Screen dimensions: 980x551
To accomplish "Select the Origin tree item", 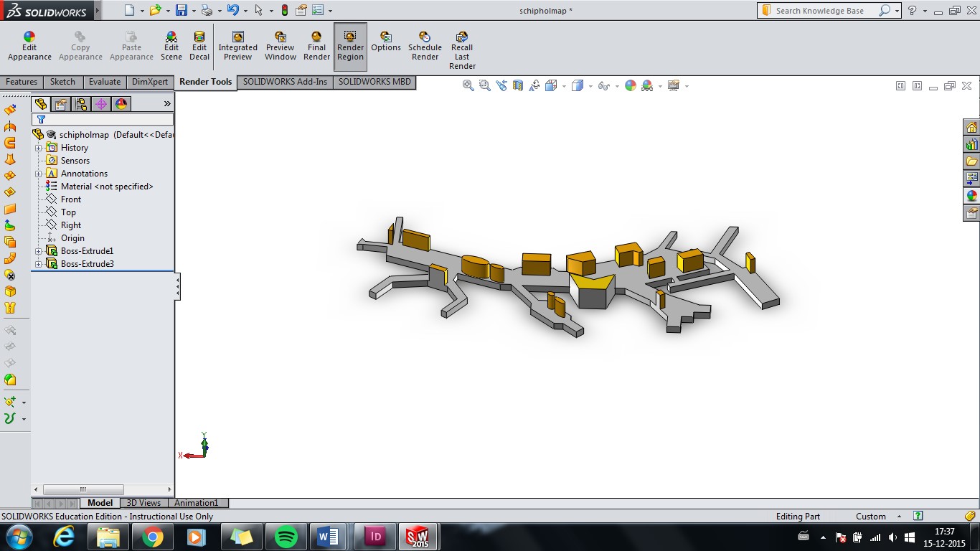I will click(72, 238).
